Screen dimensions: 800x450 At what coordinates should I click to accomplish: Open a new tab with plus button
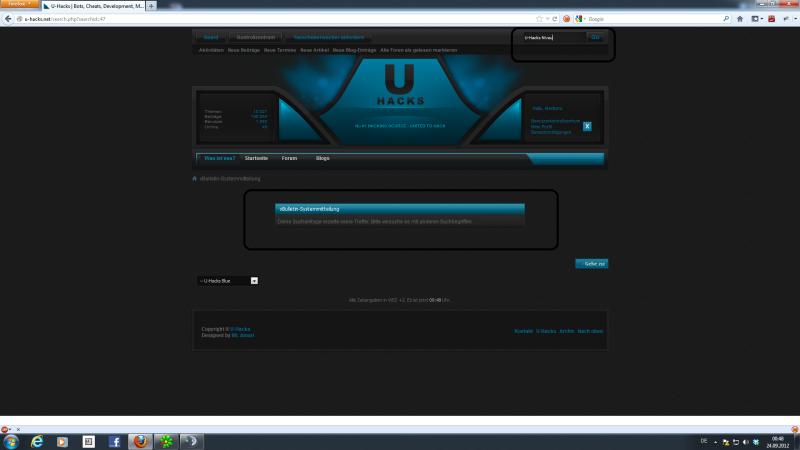(x=151, y=6)
